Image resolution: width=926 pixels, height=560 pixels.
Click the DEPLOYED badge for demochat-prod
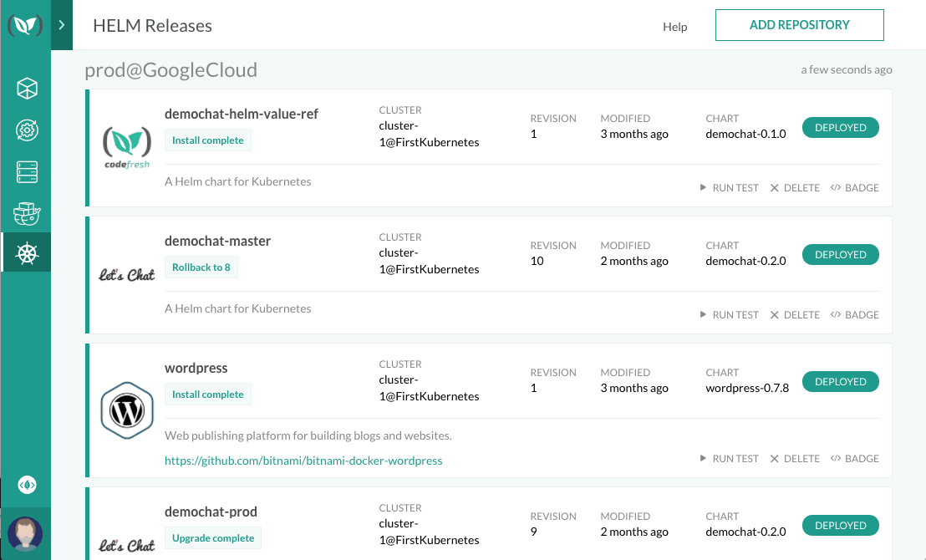(840, 526)
